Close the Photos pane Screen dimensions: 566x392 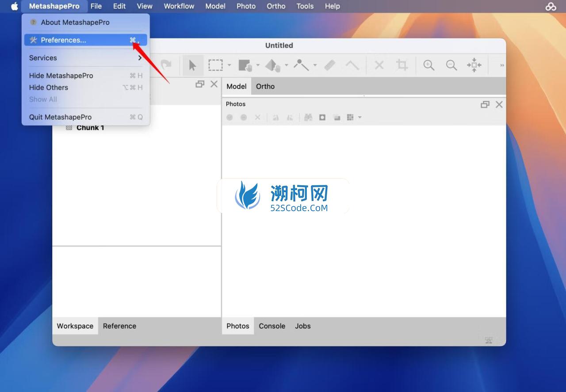point(499,104)
